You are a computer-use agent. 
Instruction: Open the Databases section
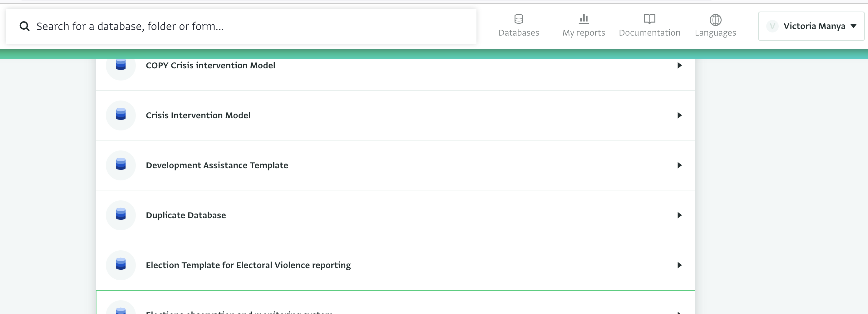pyautogui.click(x=519, y=26)
